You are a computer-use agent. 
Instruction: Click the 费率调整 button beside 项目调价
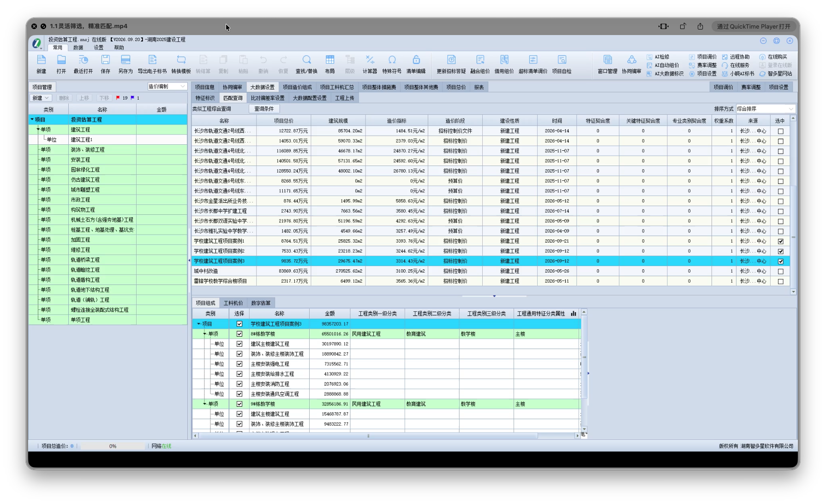coord(751,87)
